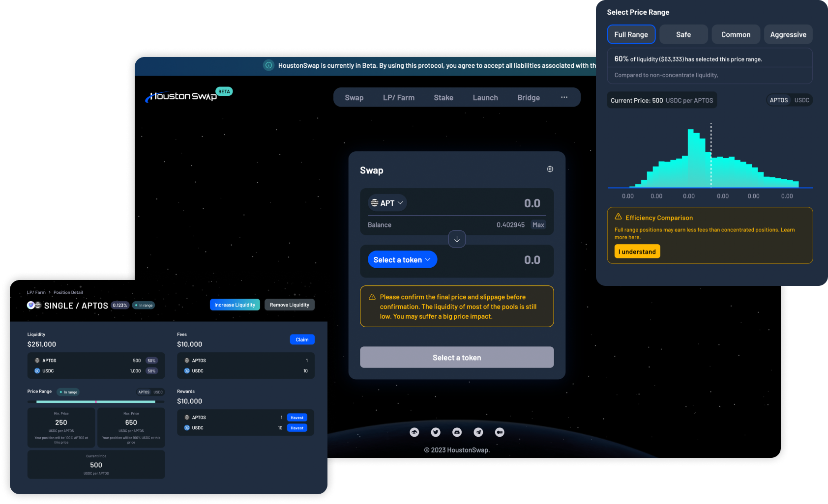Screen dimensions: 828x504
Task: Open the Twitter footer icon
Action: tap(436, 432)
